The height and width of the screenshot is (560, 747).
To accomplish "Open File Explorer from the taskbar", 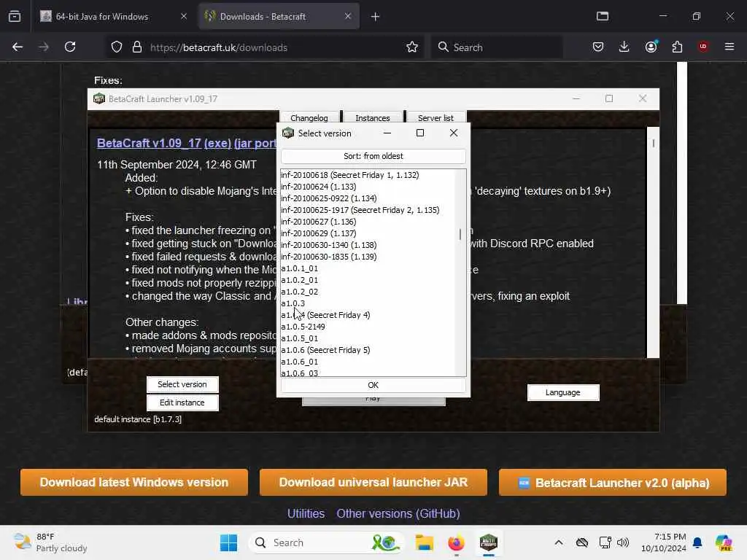I will (424, 542).
